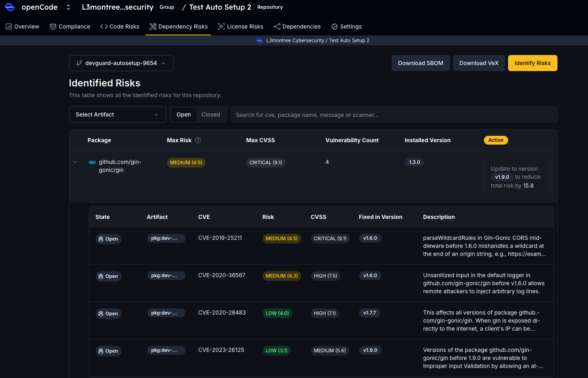
Task: Click the installed version 1.3.0 badge
Action: (414, 162)
